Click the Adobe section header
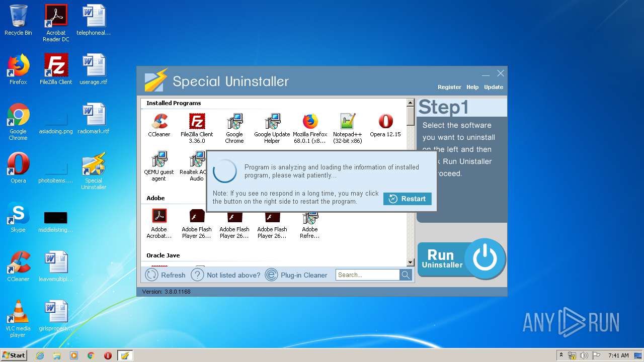 pos(155,198)
